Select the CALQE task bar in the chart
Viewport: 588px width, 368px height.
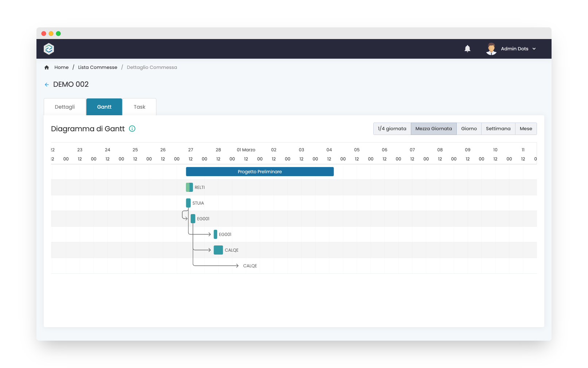218,250
